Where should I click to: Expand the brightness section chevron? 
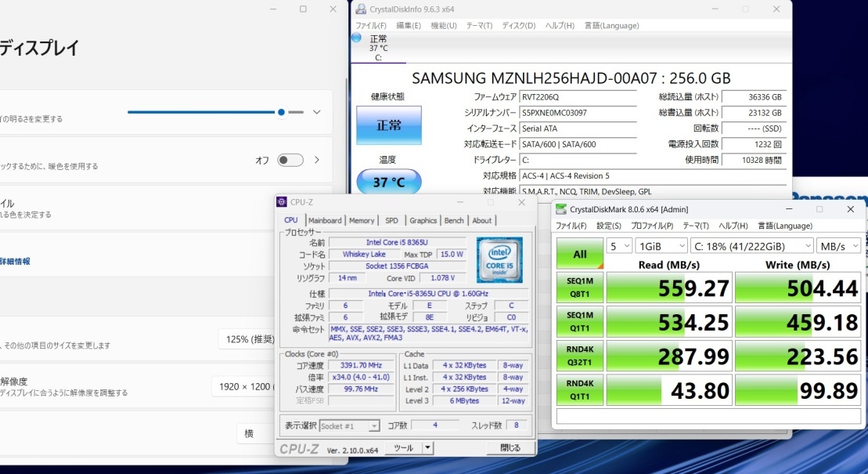317,112
